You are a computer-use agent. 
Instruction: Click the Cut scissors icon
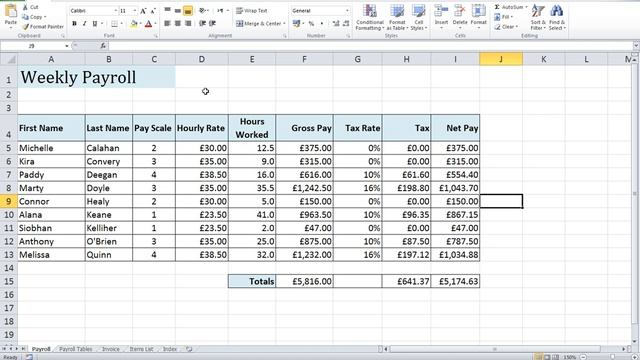click(25, 7)
